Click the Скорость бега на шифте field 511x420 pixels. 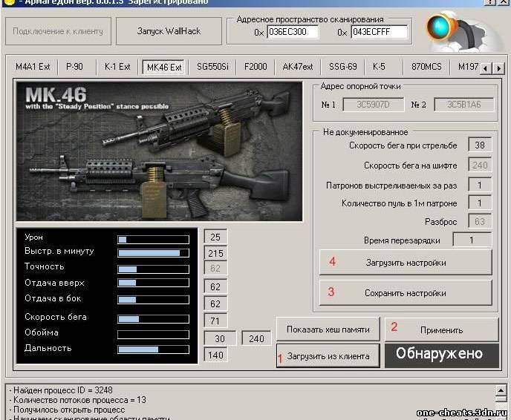pyautogui.click(x=480, y=165)
